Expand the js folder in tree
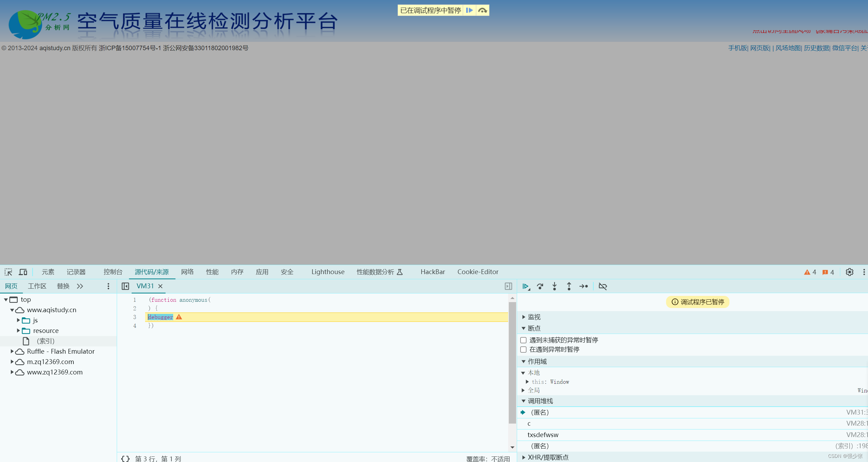Viewport: 868px width, 462px height. pyautogui.click(x=18, y=320)
